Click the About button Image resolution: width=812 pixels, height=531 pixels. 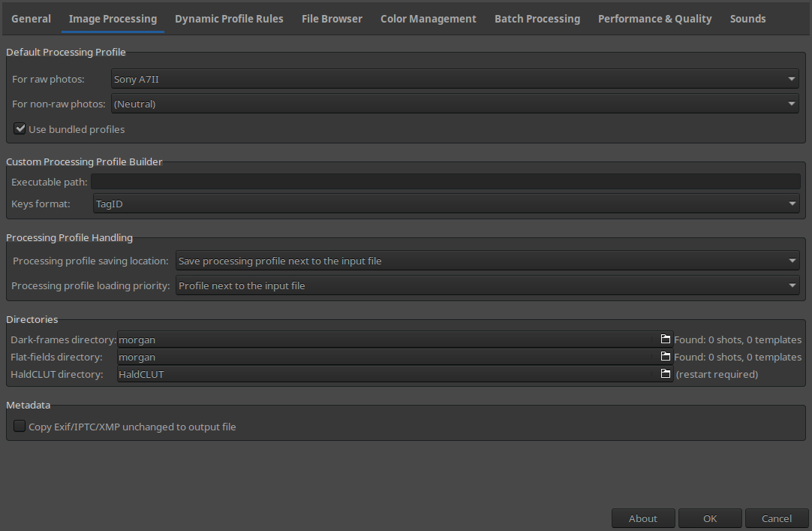(x=642, y=518)
